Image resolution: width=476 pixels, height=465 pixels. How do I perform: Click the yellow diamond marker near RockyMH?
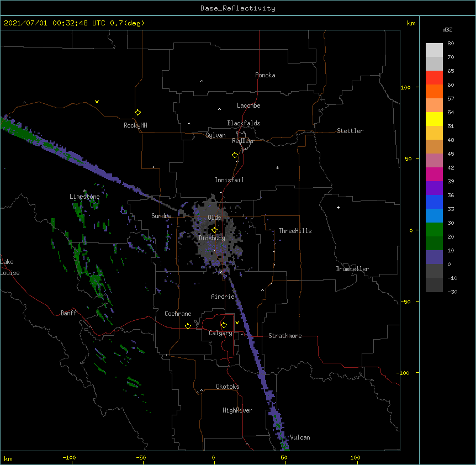(137, 113)
